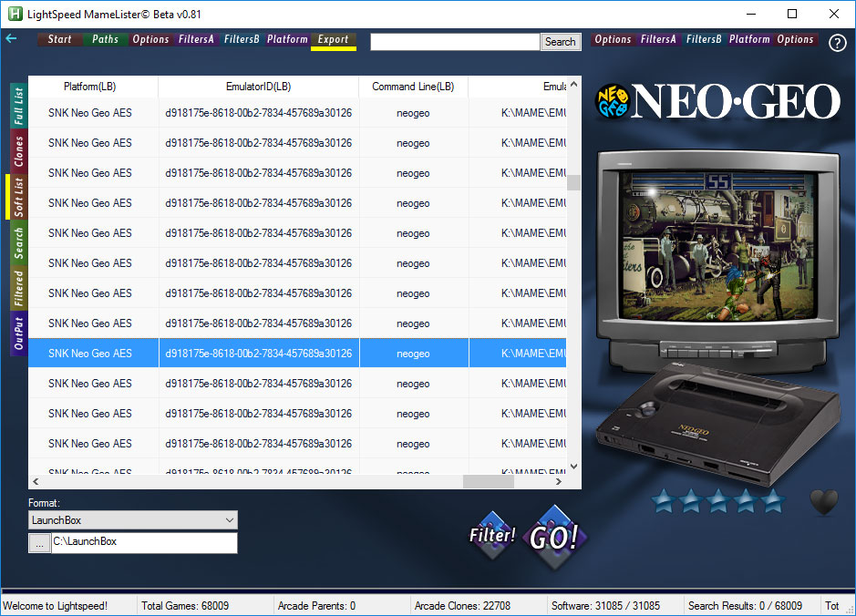Open the right-side FiltersB tab
This screenshot has height=616, width=856.
tap(704, 39)
